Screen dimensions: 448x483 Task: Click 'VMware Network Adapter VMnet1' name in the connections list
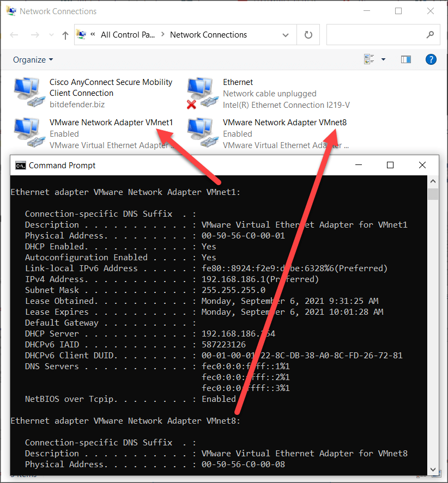click(x=111, y=123)
